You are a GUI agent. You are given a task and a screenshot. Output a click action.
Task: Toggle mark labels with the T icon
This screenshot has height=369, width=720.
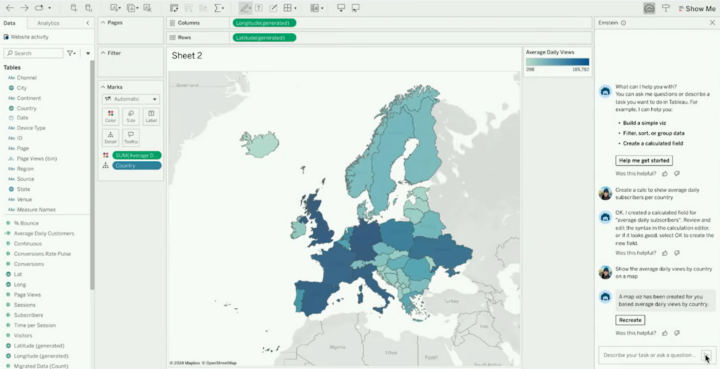259,8
